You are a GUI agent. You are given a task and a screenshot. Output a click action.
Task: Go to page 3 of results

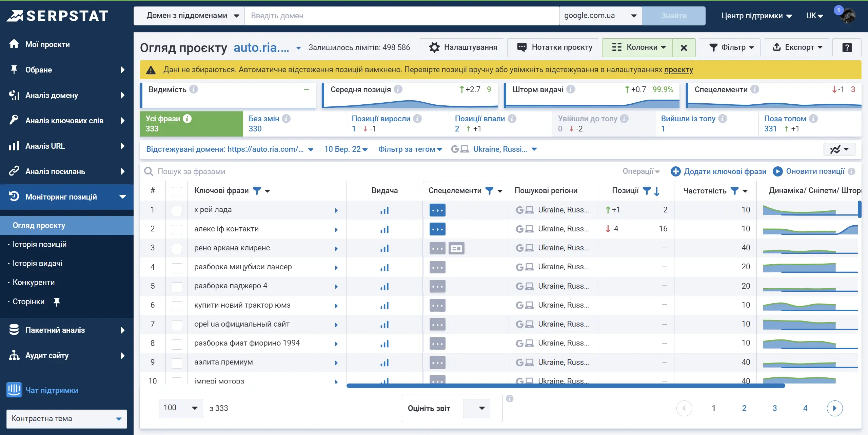coord(775,408)
